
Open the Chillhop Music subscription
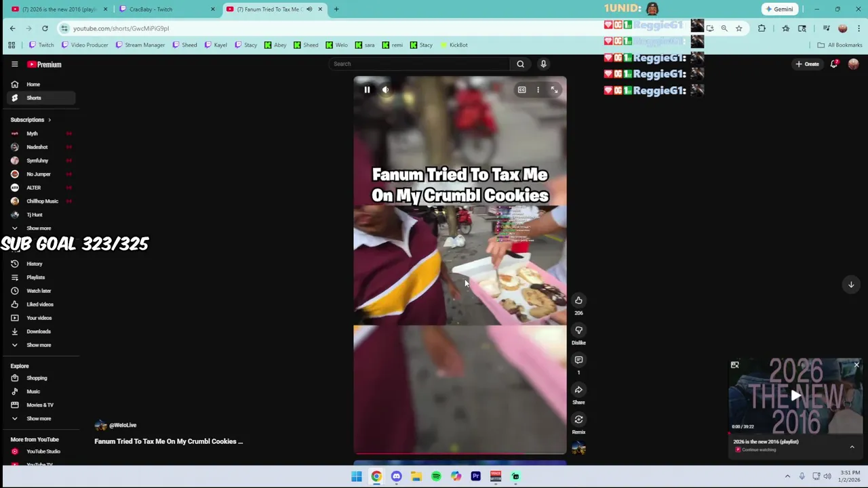pos(41,201)
